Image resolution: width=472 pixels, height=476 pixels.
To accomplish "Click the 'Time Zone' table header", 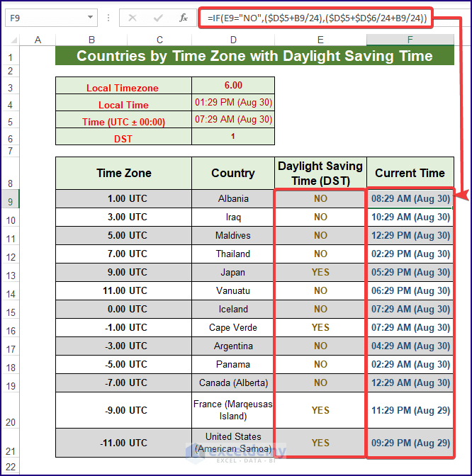I will (x=123, y=174).
